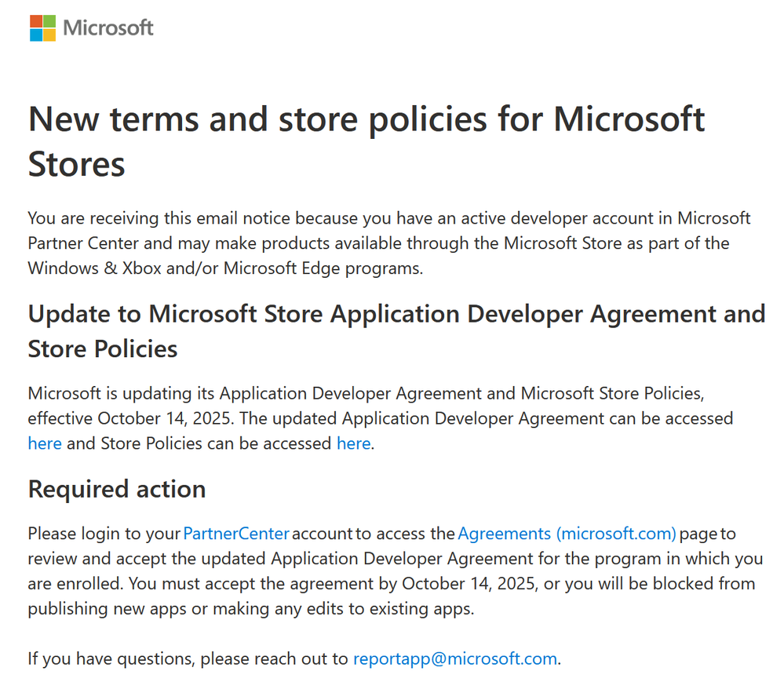Click the 'If you have questions' sentence
The width and height of the screenshot is (784, 682).
(294, 659)
